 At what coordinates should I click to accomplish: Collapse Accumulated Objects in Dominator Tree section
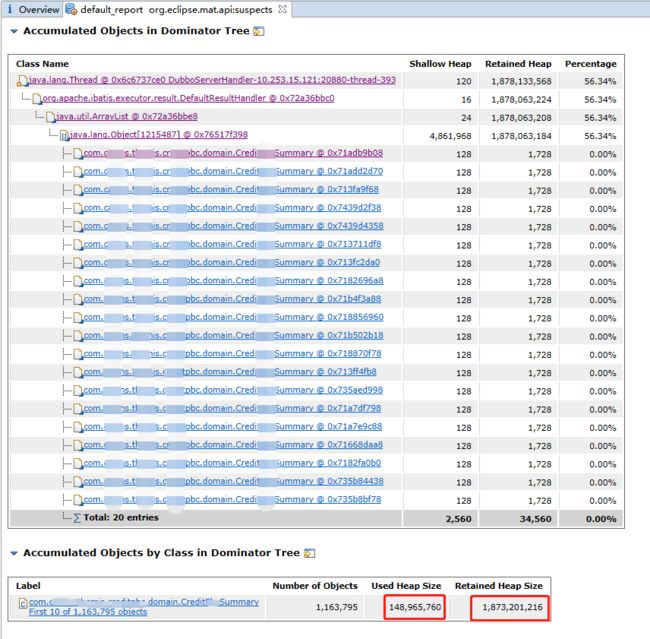14,31
